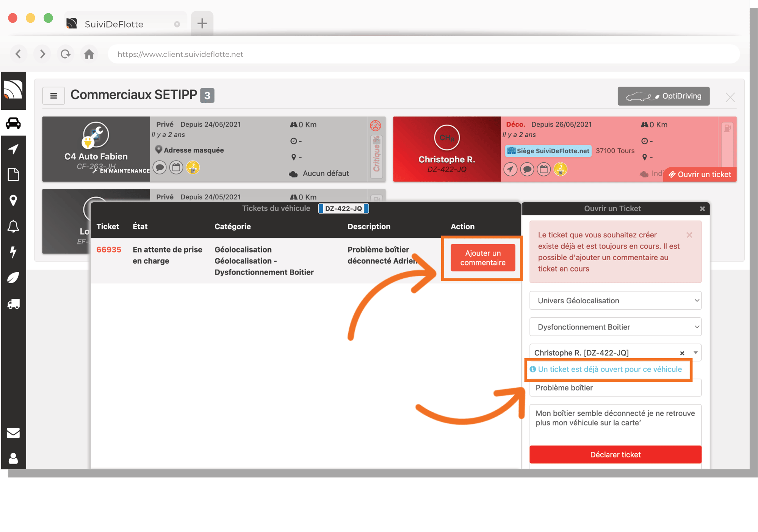Click the message bubble icon on C4 Auto Fabien card

[x=160, y=167]
